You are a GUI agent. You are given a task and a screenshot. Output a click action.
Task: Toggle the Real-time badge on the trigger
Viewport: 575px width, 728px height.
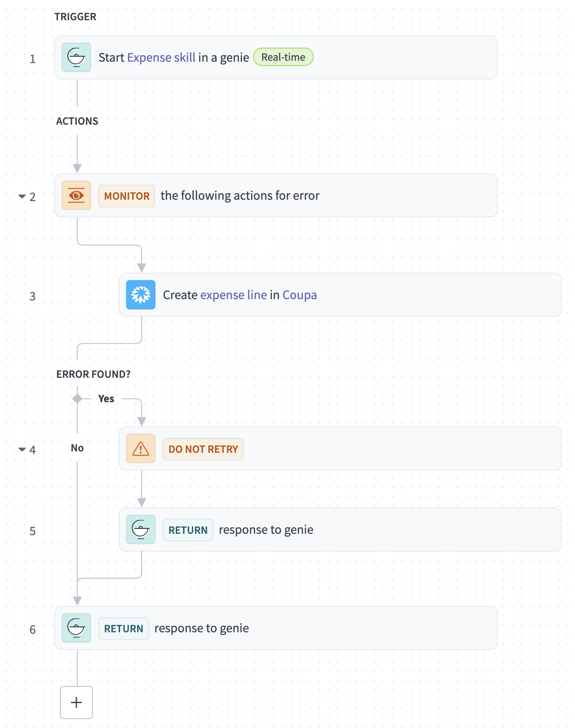pos(283,57)
